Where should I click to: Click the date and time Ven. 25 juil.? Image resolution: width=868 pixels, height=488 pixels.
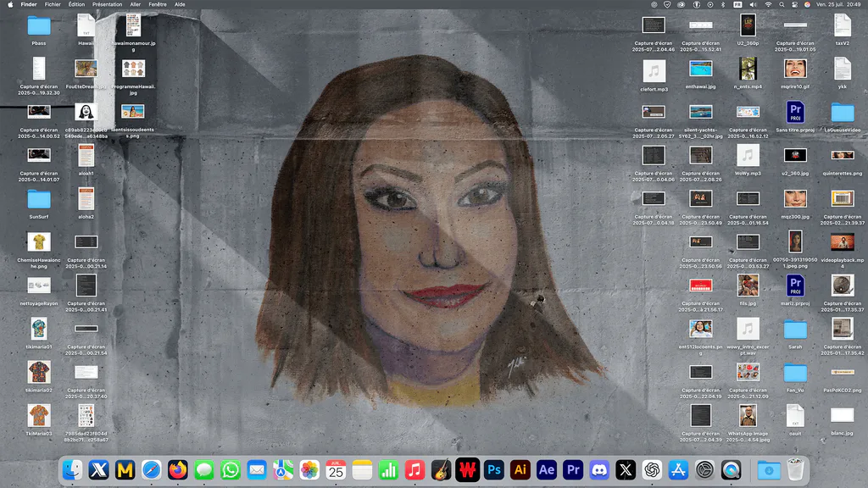838,4
